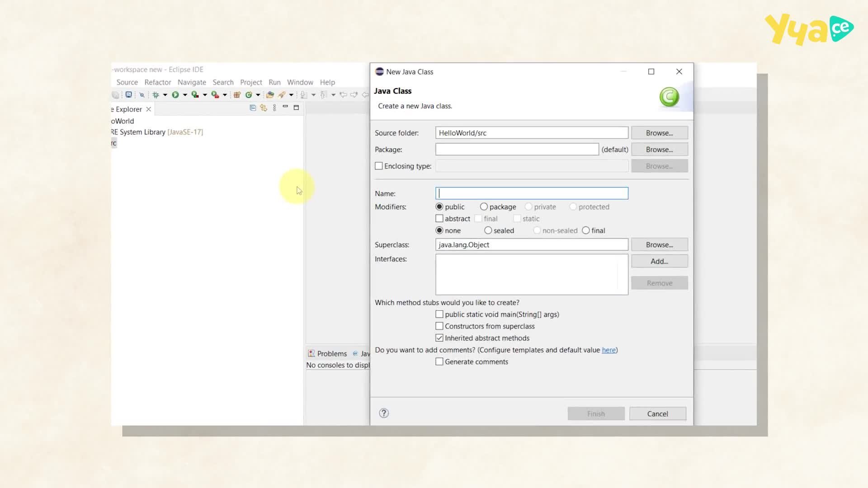Screen dimensions: 868x488
Task: Expand the External Tools dropdown arrow
Action: 225,95
